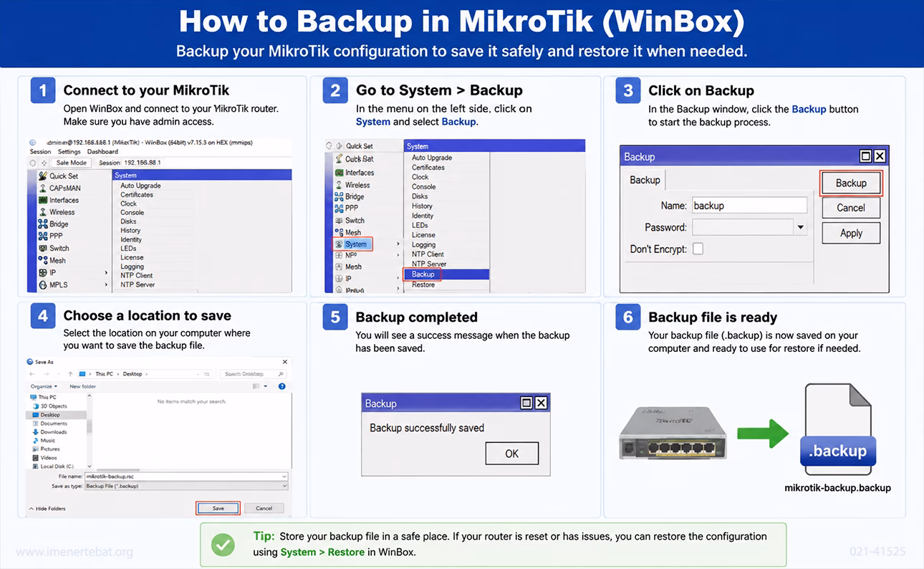Click OK on Backup successfully saved dialog

[511, 454]
